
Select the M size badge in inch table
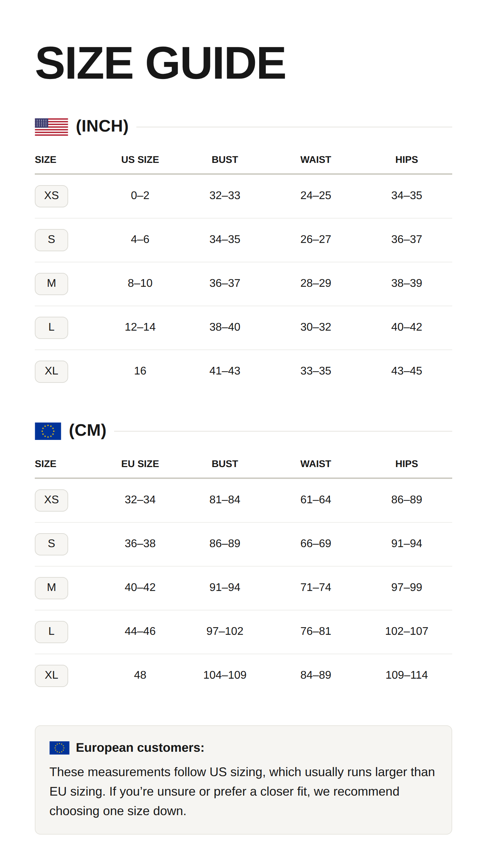click(x=51, y=284)
